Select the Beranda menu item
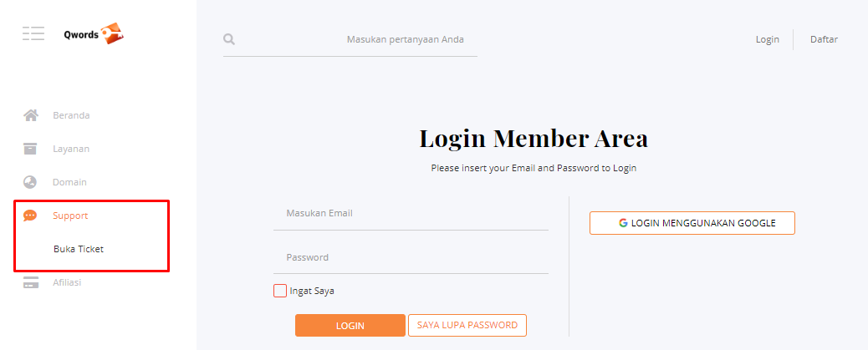 pos(71,115)
